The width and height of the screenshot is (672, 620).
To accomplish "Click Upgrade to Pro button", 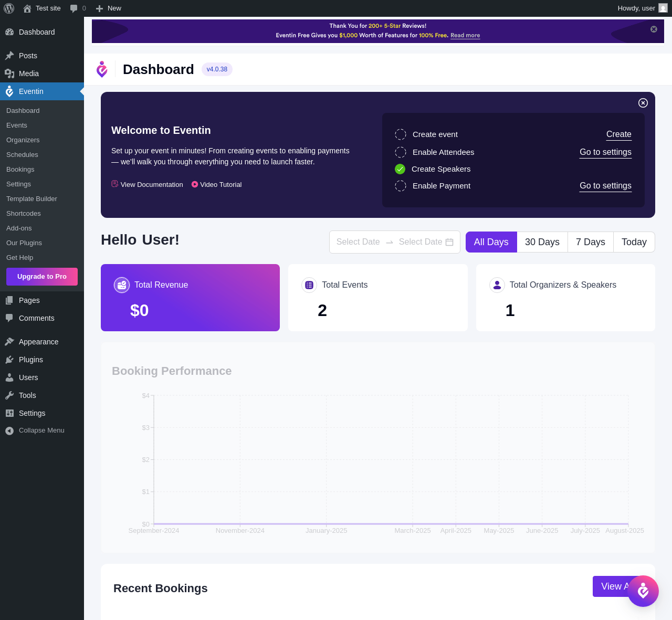I will coord(42,277).
